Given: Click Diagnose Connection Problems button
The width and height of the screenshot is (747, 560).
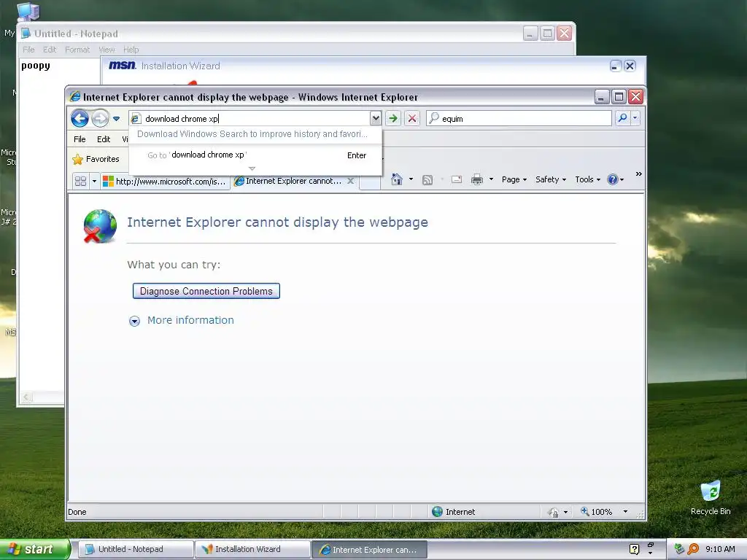Looking at the screenshot, I should click(206, 291).
